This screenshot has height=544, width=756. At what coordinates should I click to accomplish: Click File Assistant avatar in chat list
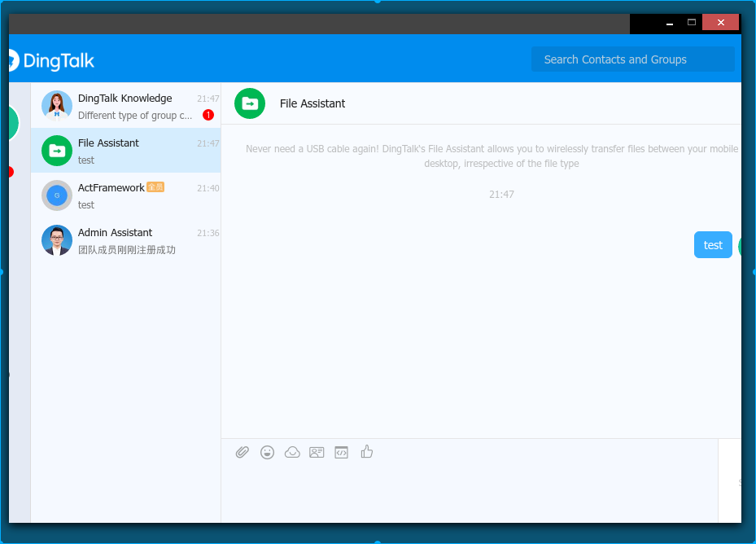coord(57,151)
